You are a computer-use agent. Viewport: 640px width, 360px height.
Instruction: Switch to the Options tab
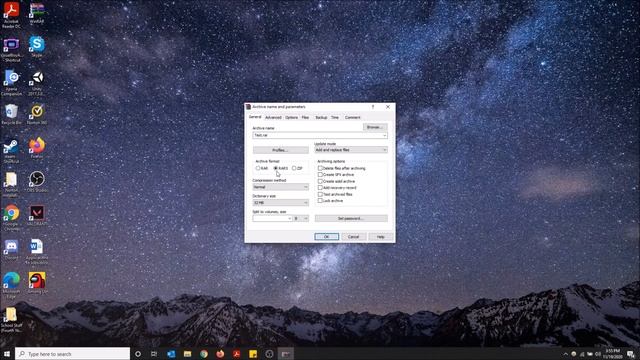click(x=291, y=118)
